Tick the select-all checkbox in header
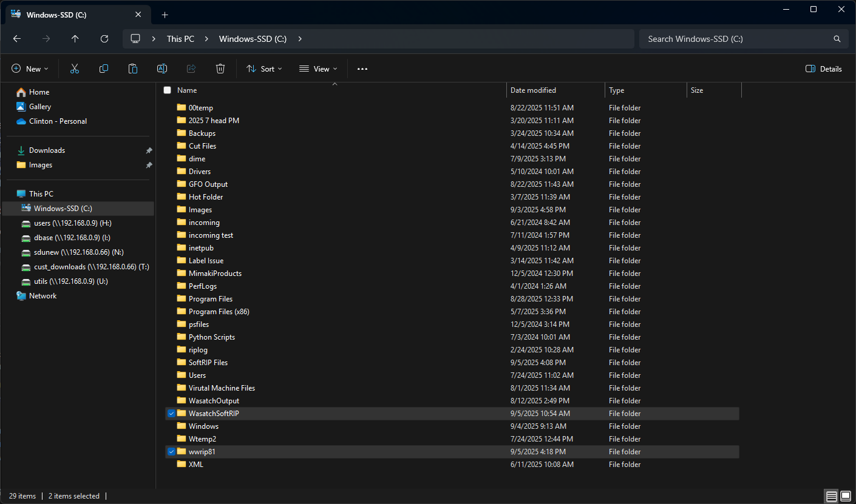Screen dimensions: 856x504 click(x=168, y=90)
